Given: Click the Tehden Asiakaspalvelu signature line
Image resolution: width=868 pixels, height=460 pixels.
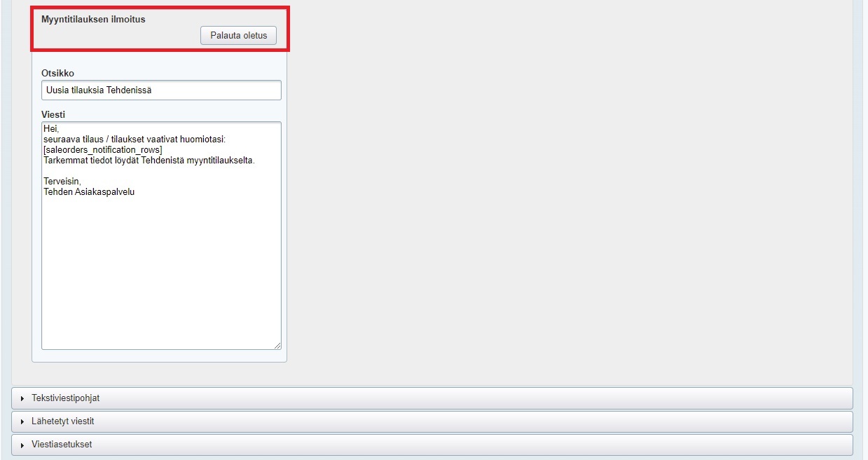Looking at the screenshot, I should tap(88, 191).
